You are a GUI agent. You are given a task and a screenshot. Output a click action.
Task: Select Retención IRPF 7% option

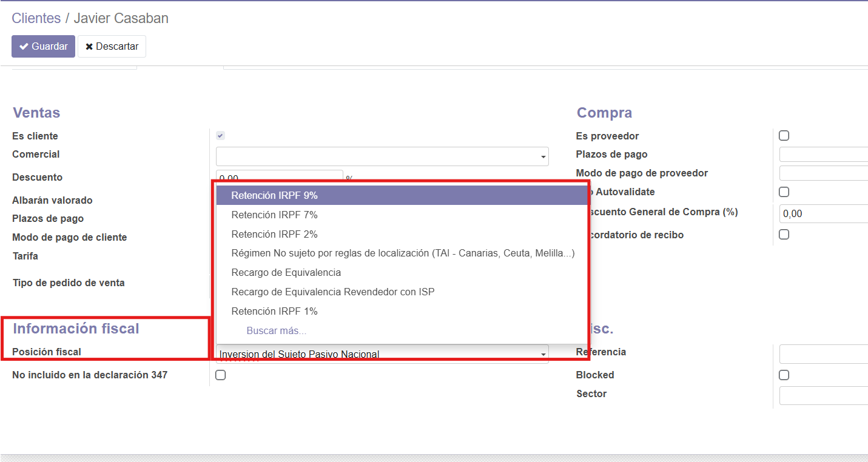275,215
